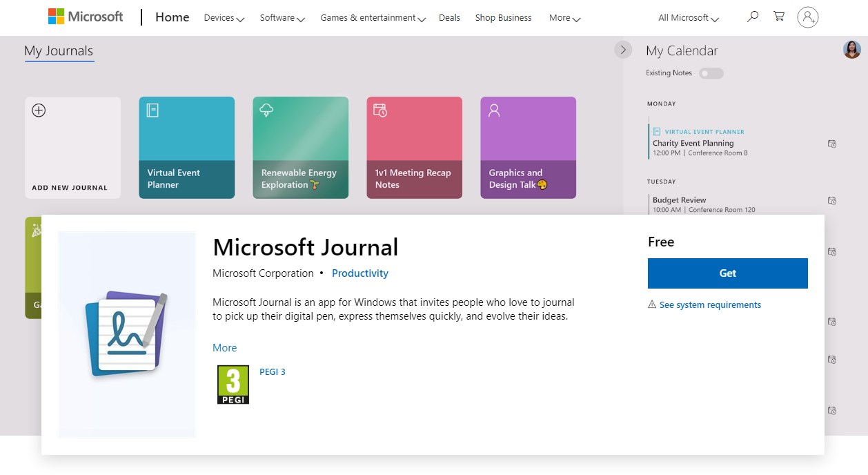Click calendar icon beside Charity Event Planning

tap(832, 144)
